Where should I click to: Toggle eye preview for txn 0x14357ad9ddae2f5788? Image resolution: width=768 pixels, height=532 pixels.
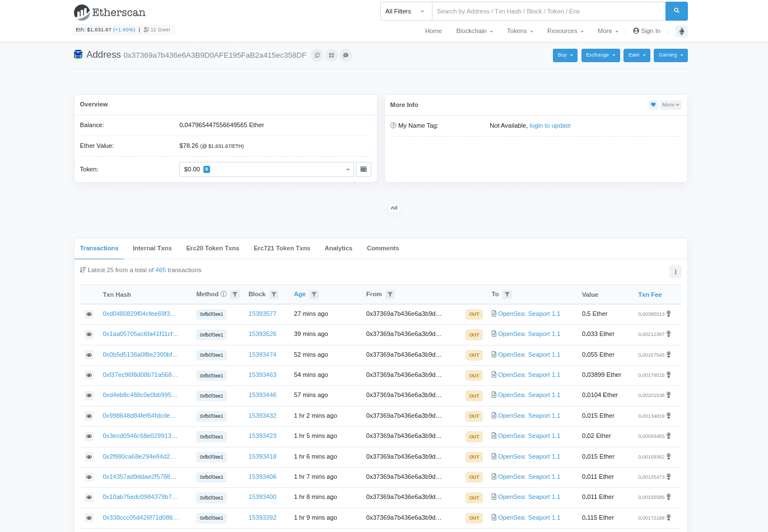click(x=89, y=477)
